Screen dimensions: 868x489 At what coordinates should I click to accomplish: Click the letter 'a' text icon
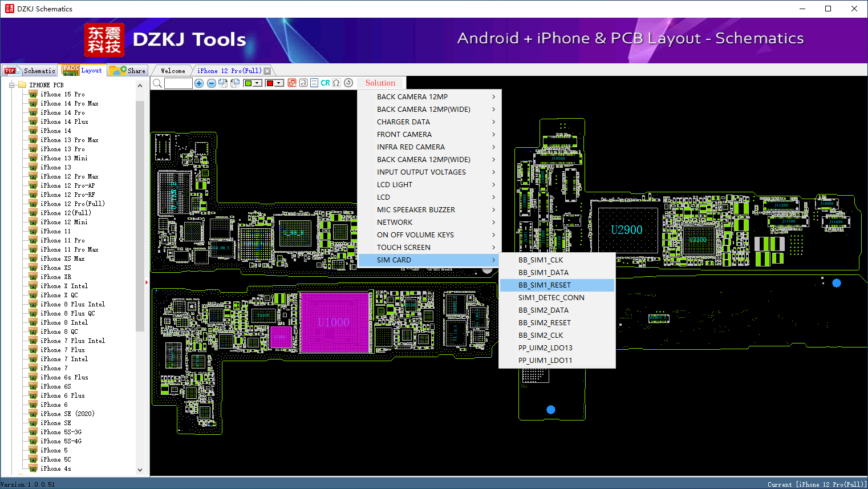pyautogui.click(x=303, y=83)
